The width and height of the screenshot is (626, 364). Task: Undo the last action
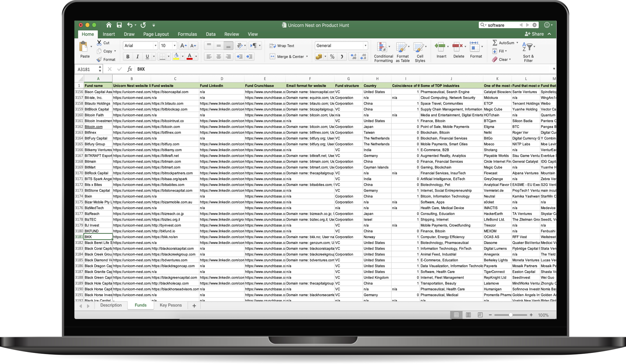point(130,25)
